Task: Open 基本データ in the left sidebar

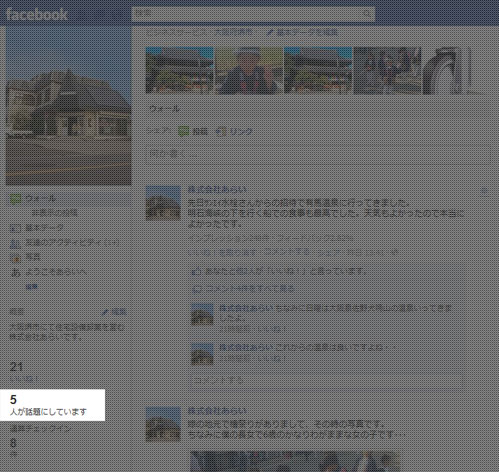Action: coord(45,228)
